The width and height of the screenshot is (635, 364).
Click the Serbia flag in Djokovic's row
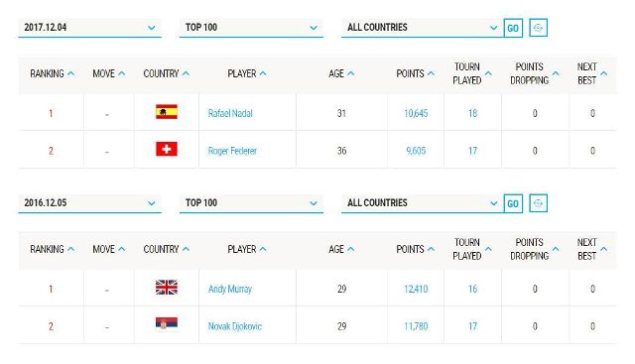coord(167,323)
